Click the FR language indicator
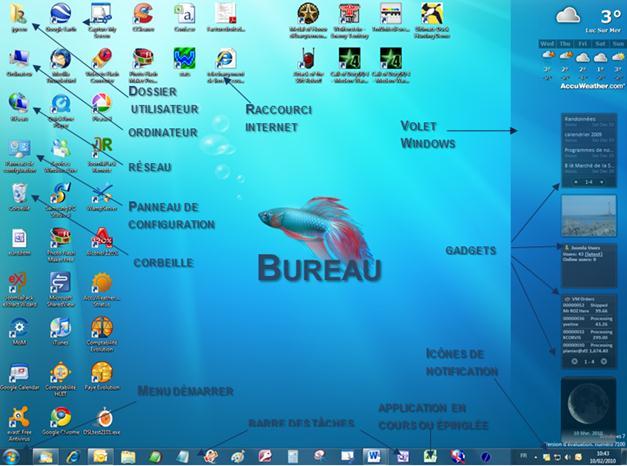This screenshot has height=466, width=627. [x=523, y=456]
